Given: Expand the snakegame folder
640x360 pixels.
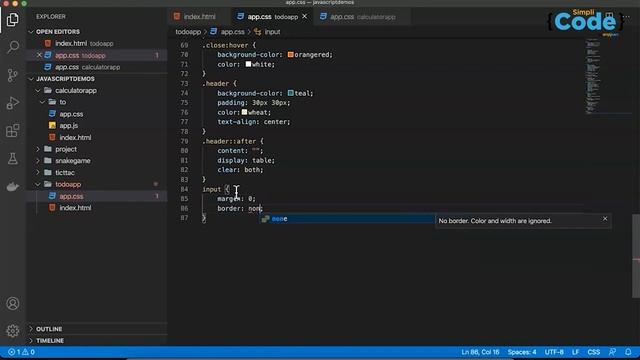Looking at the screenshot, I should pos(38,161).
